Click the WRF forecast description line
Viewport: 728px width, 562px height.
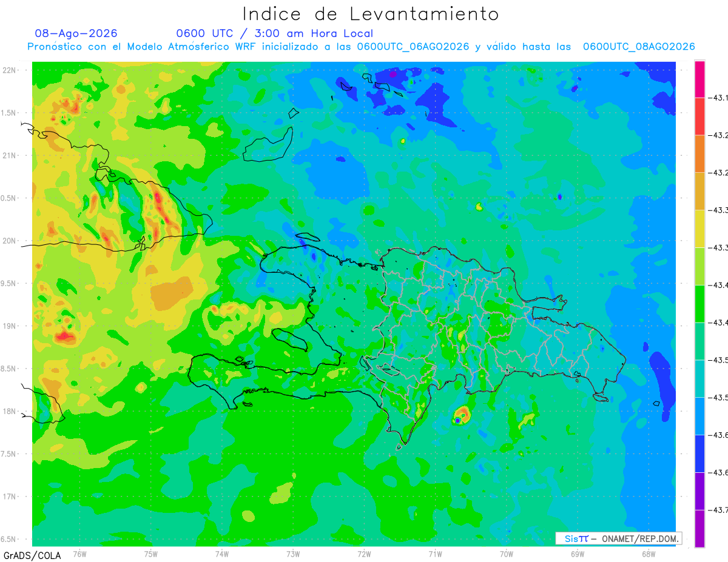pos(361,47)
